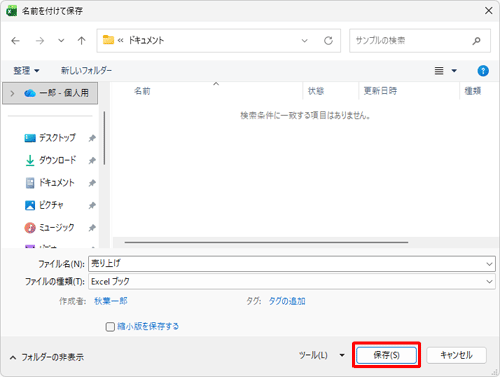This screenshot has height=377, width=500.
Task: Go forward with the right arrow
Action: click(40, 41)
